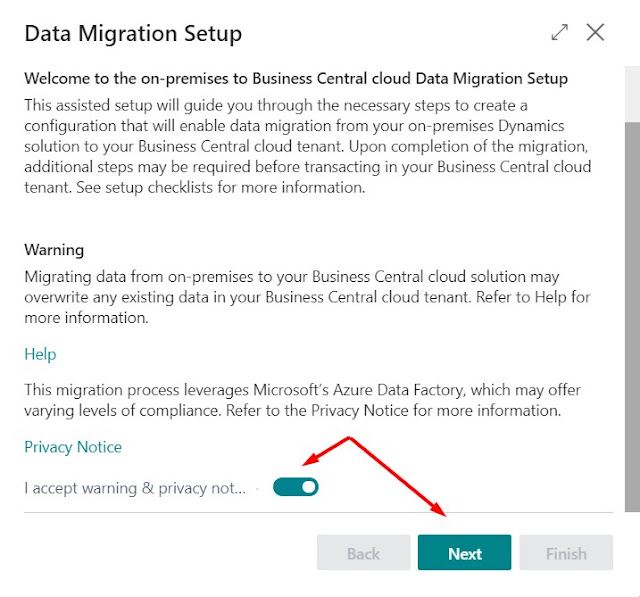Click the 'Migrating data from on-premises' warning text
This screenshot has height=597, width=640.
tap(307, 297)
